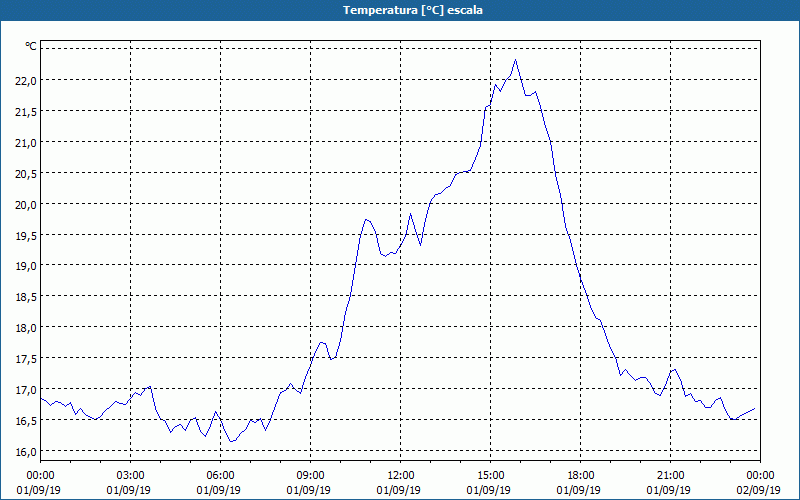Image resolution: width=800 pixels, height=500 pixels.
Task: Click the chart title 'Temperatura [°C] escala'
Action: click(413, 10)
